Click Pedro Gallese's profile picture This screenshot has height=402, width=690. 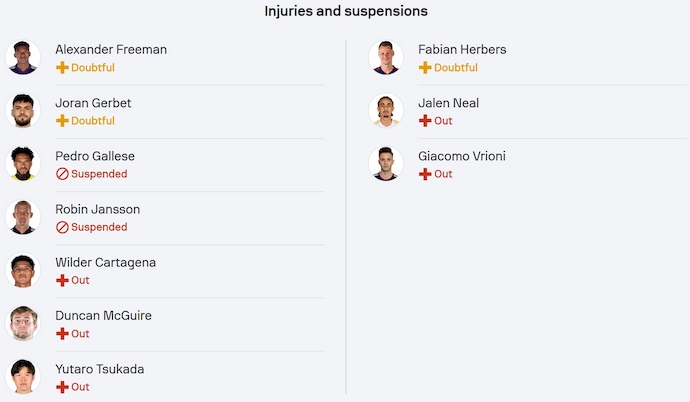point(22,164)
